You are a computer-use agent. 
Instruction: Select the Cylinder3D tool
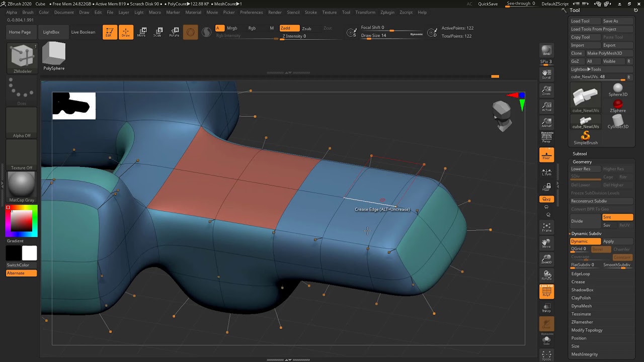pyautogui.click(x=618, y=122)
